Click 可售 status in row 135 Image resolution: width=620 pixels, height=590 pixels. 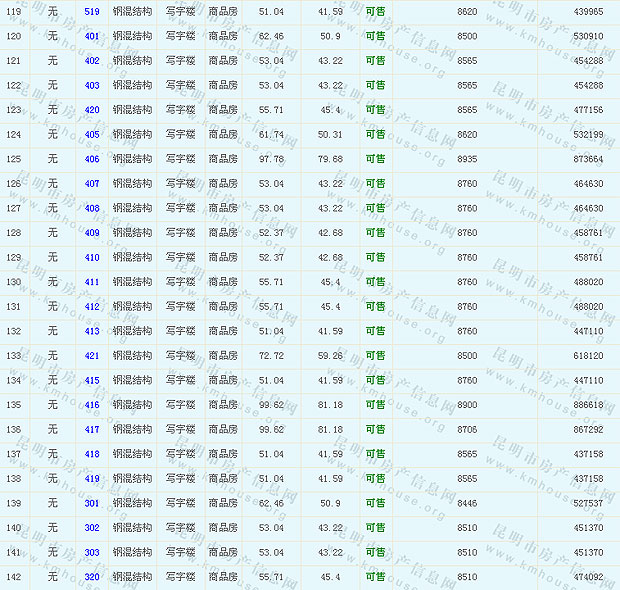click(x=375, y=405)
